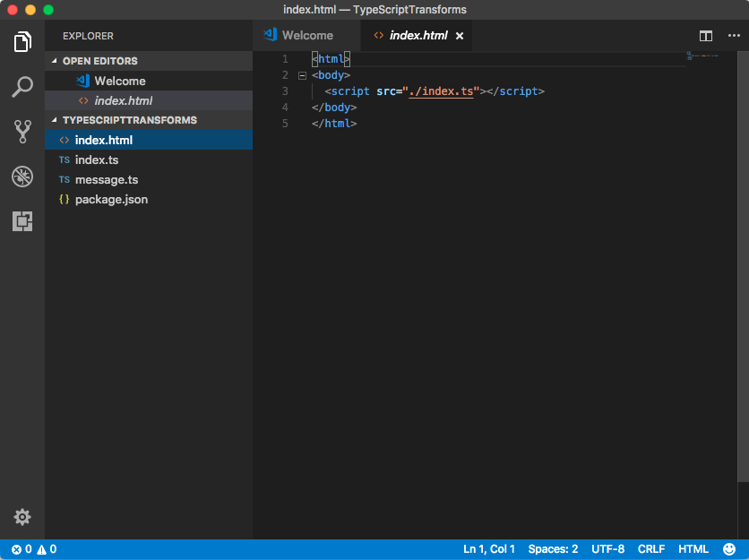Click the VS Code logo on Welcome tab

point(271,34)
